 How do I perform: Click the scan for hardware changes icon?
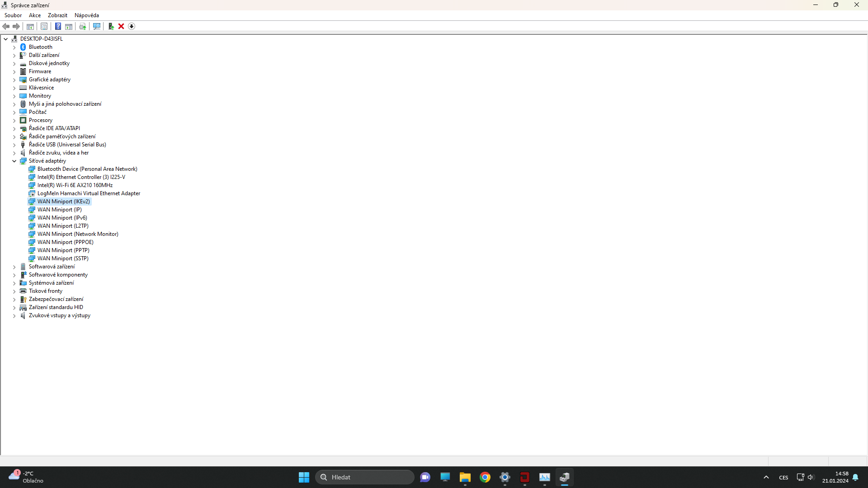(96, 26)
